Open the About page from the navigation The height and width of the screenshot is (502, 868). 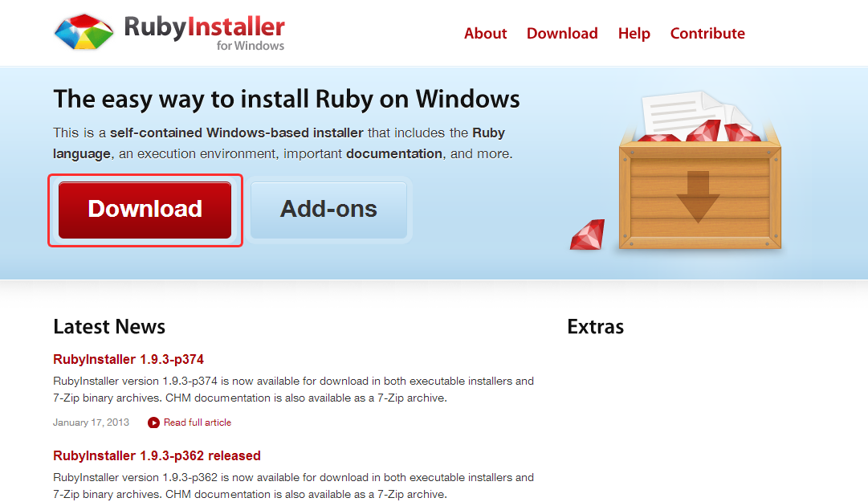(x=485, y=34)
